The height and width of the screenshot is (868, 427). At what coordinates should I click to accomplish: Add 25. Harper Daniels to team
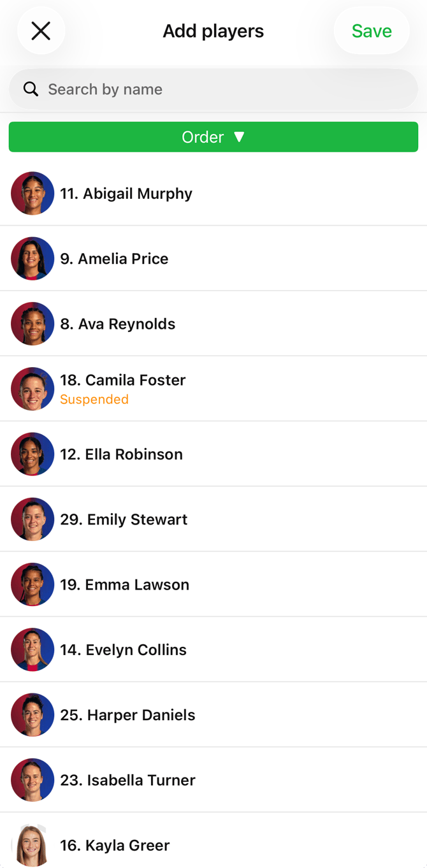(213, 714)
